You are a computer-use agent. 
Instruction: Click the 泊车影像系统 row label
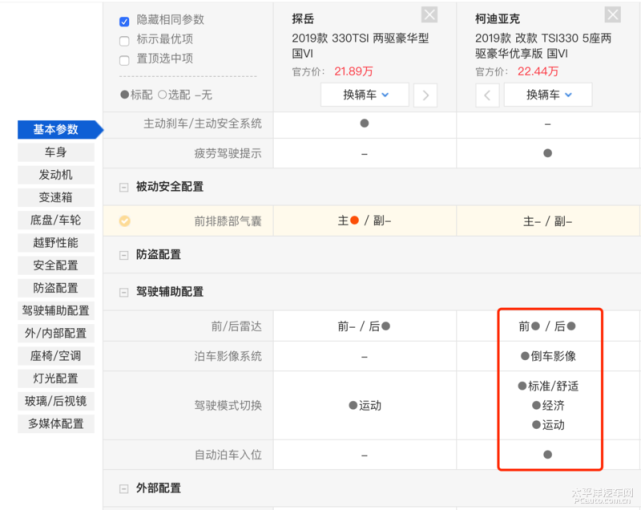tap(228, 356)
